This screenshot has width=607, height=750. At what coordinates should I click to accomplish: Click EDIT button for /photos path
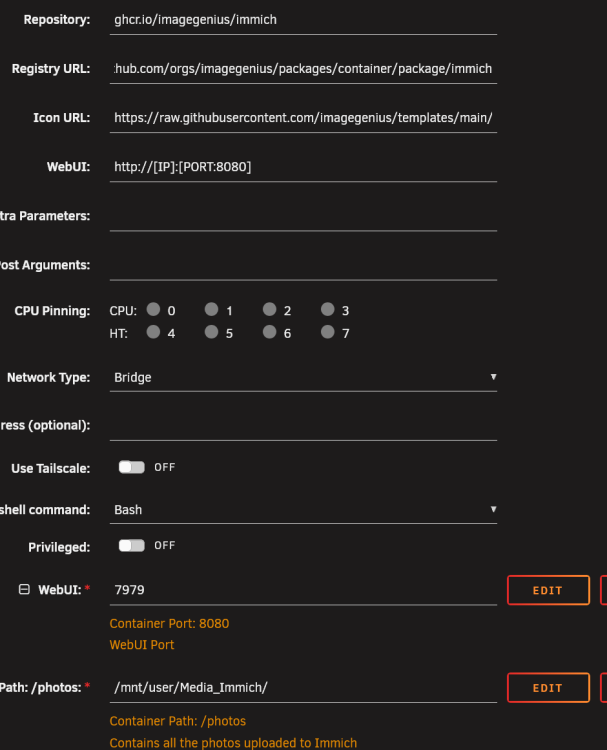(548, 688)
